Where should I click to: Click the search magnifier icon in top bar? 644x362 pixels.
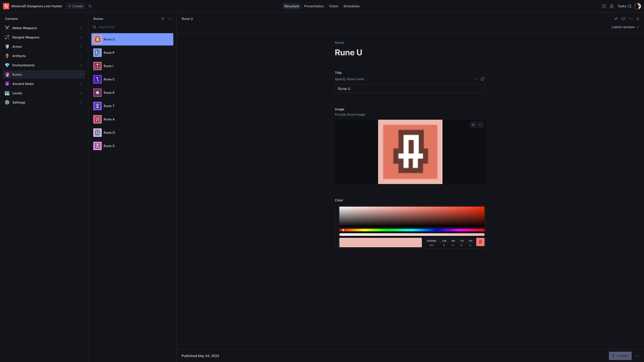90,6
